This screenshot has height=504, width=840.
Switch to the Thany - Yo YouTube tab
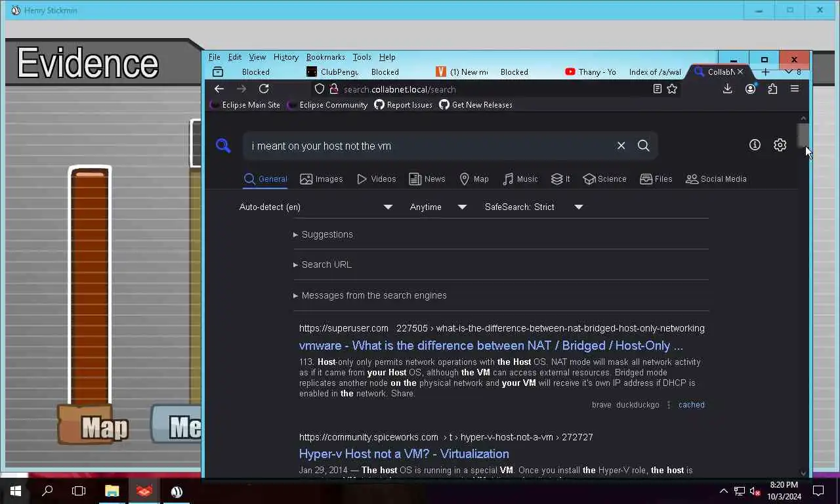[x=590, y=72]
